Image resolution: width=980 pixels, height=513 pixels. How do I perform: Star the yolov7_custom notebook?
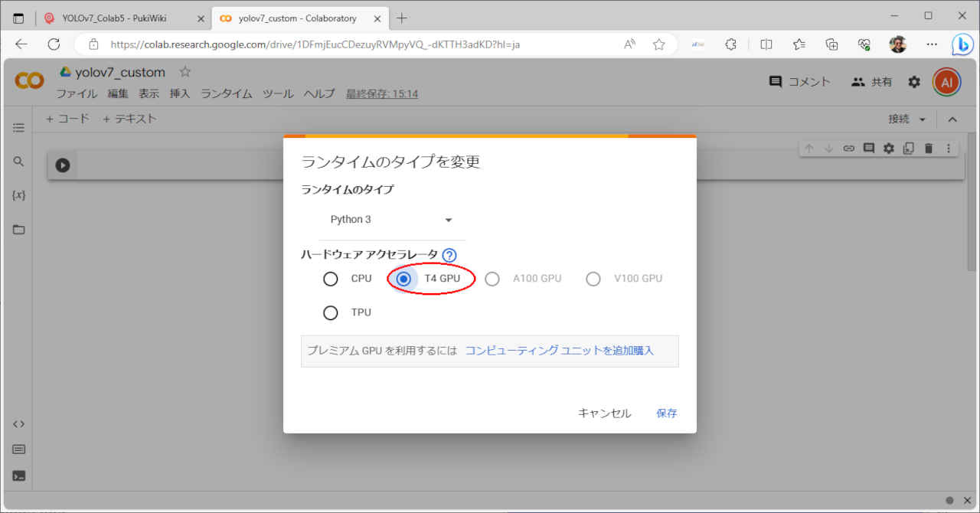point(185,72)
